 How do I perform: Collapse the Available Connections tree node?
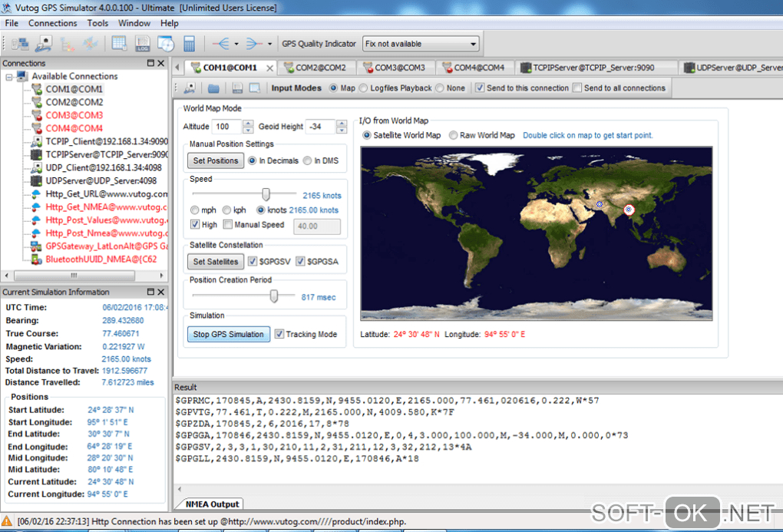click(8, 77)
